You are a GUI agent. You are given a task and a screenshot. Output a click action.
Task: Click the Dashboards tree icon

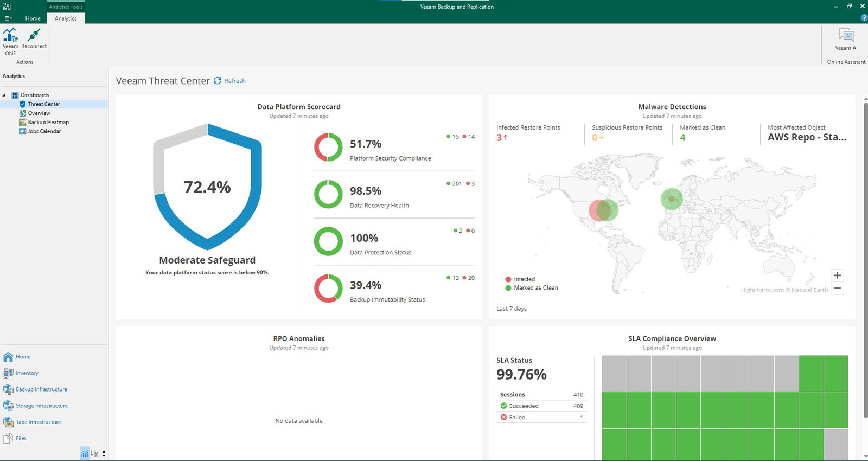(x=15, y=95)
